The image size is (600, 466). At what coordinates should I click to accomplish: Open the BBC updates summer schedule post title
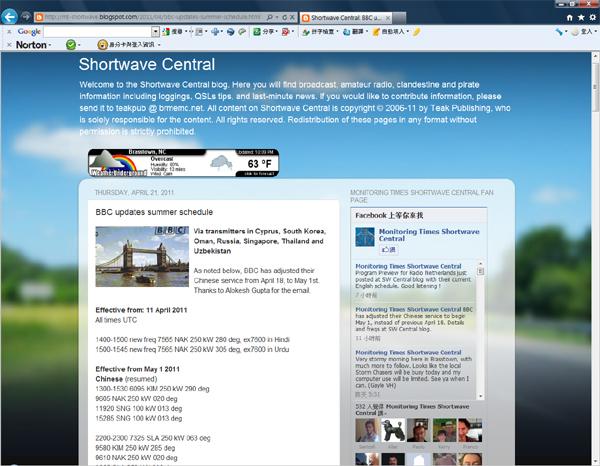coord(154,212)
